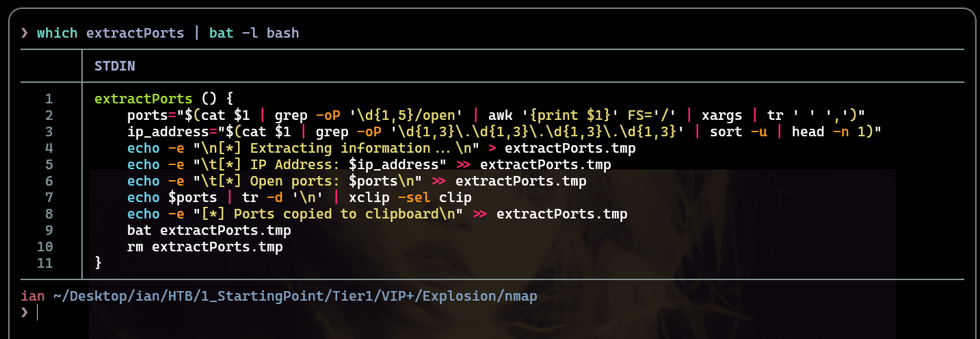Click the text cursor at the empty prompt
Screen dimensions: 980x339
38,312
